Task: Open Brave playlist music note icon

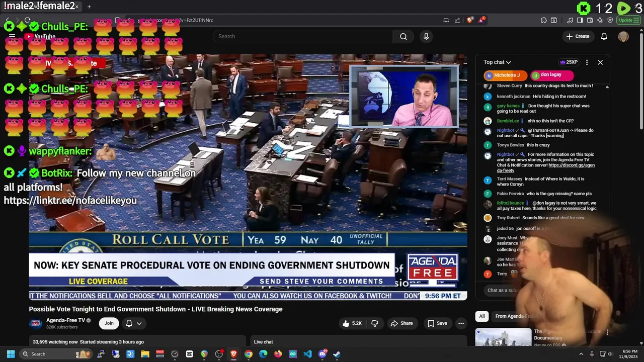Action: pos(570,20)
